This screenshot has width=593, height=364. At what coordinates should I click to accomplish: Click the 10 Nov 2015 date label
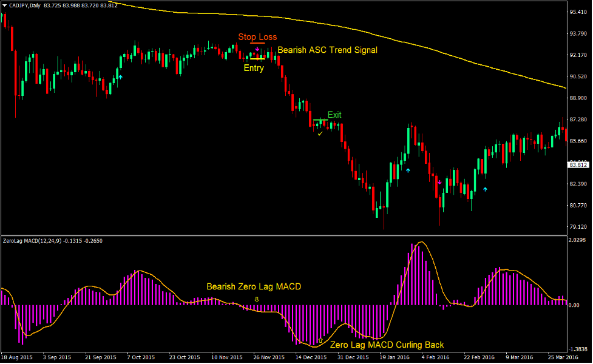pyautogui.click(x=227, y=357)
